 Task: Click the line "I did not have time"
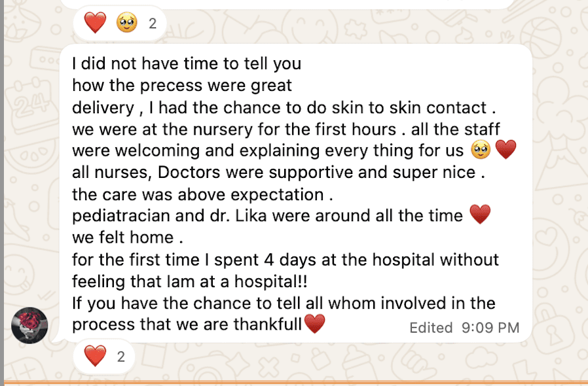(187, 64)
